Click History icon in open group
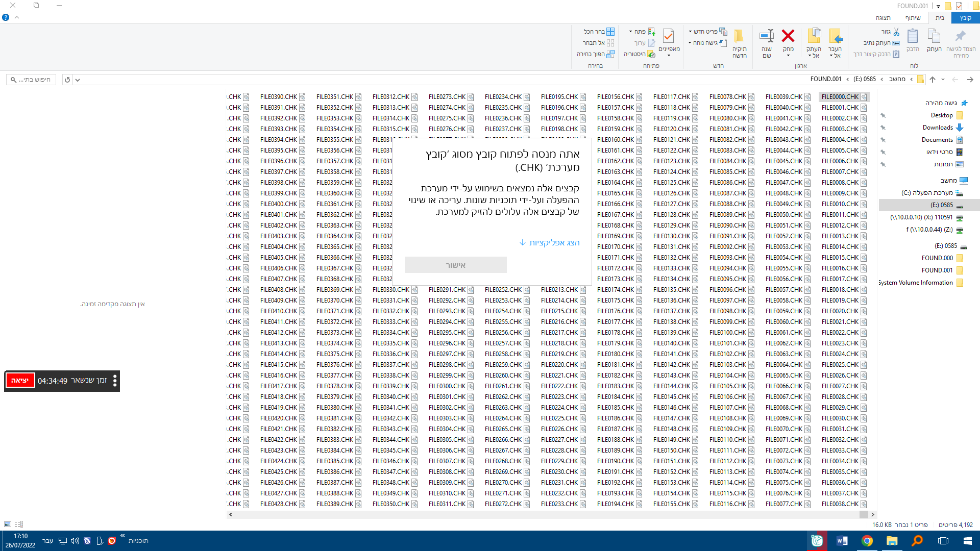The height and width of the screenshot is (551, 980). pos(651,54)
